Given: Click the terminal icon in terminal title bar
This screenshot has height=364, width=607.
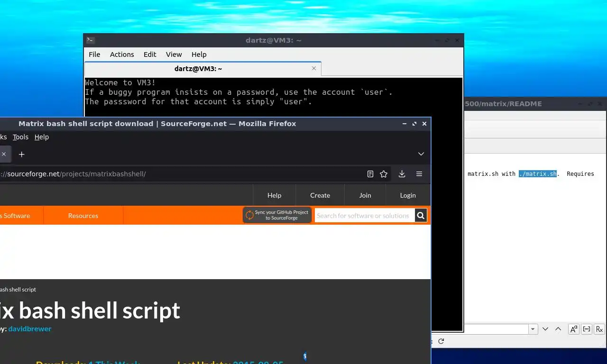Looking at the screenshot, I should (x=91, y=40).
